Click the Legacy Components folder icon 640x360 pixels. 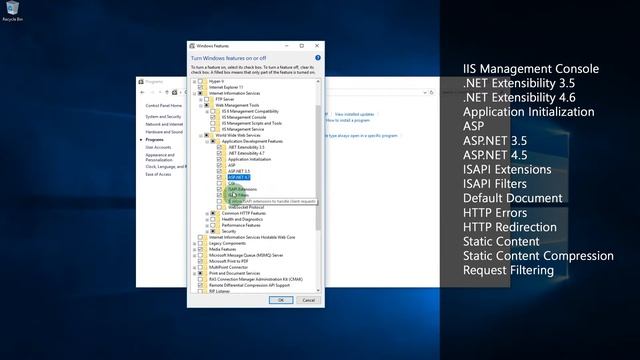(205, 243)
